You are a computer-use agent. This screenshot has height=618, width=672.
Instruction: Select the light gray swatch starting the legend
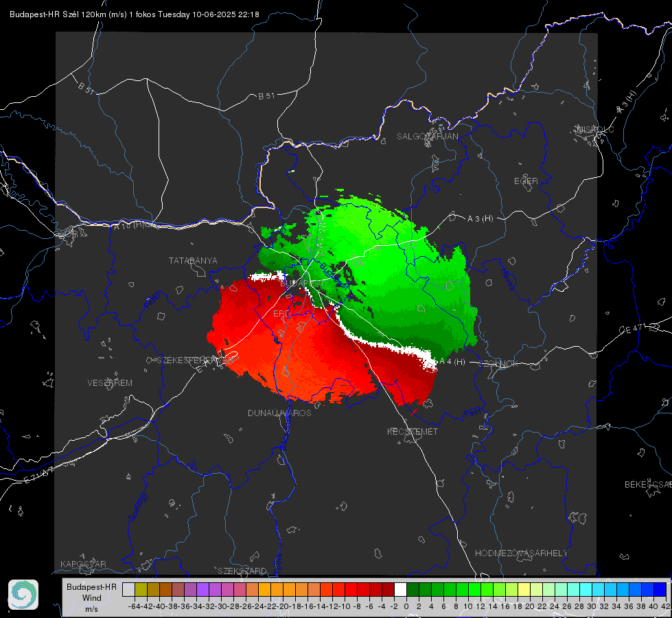tap(128, 589)
